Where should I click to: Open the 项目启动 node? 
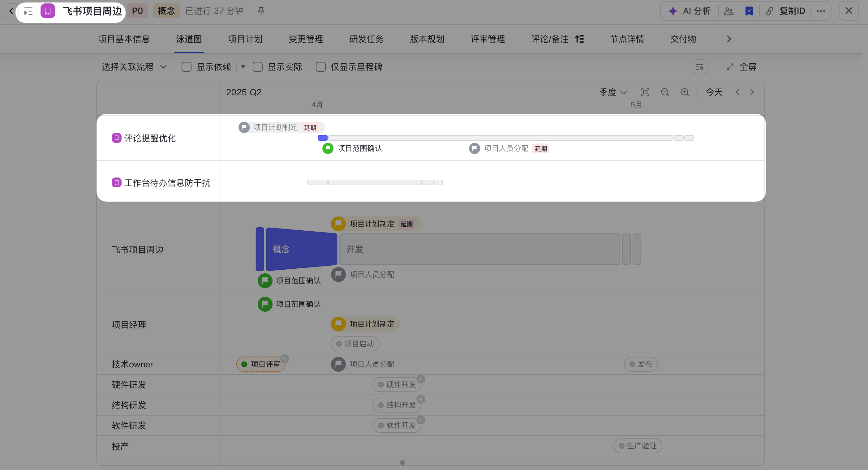click(x=355, y=344)
